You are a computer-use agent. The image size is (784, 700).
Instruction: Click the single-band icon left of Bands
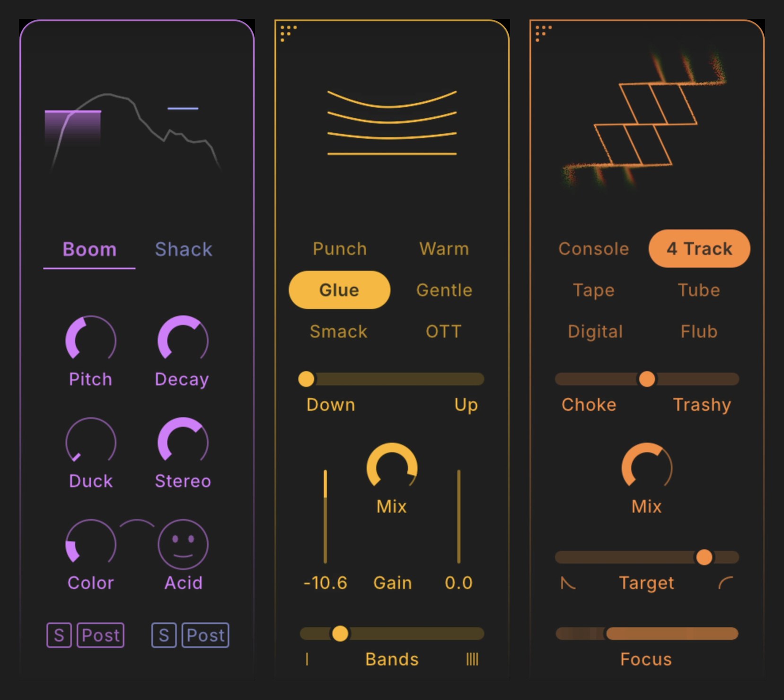point(307,659)
